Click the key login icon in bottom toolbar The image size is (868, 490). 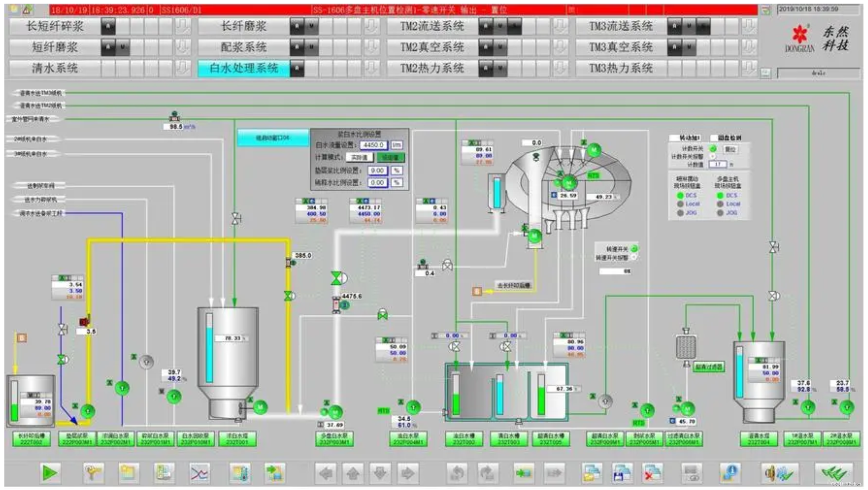click(x=93, y=473)
